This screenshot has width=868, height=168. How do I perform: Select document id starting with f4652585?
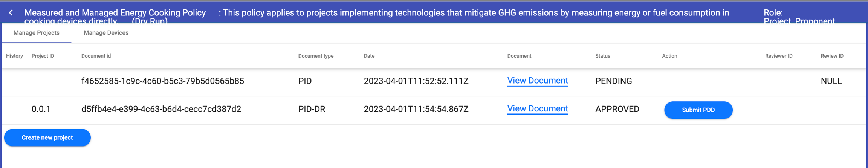click(x=162, y=81)
